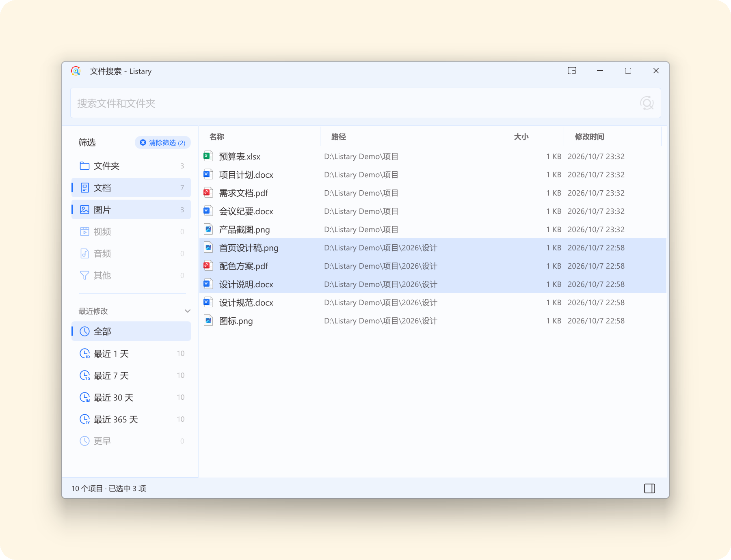Collapse the 最近修改 section chevron
Image resolution: width=731 pixels, height=560 pixels.
click(188, 311)
